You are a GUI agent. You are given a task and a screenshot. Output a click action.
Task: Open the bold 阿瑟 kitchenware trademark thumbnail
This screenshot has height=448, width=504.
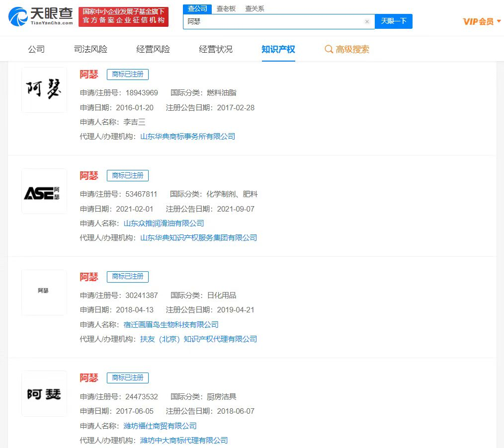44,394
